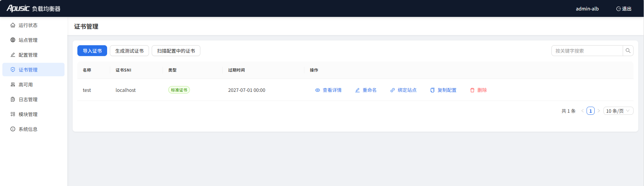This screenshot has height=186, width=644.
Task: Click the logout icon next to 退出
Action: [618, 9]
